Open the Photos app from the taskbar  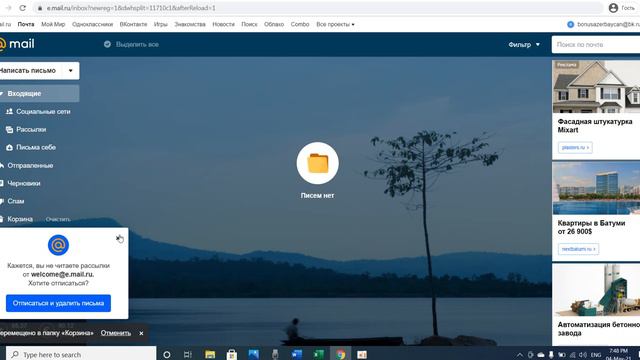point(253,354)
